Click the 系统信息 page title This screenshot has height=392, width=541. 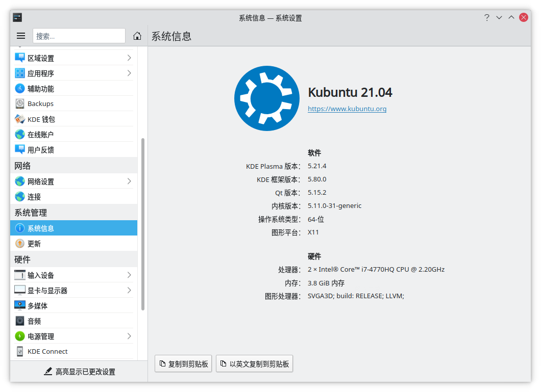click(171, 36)
